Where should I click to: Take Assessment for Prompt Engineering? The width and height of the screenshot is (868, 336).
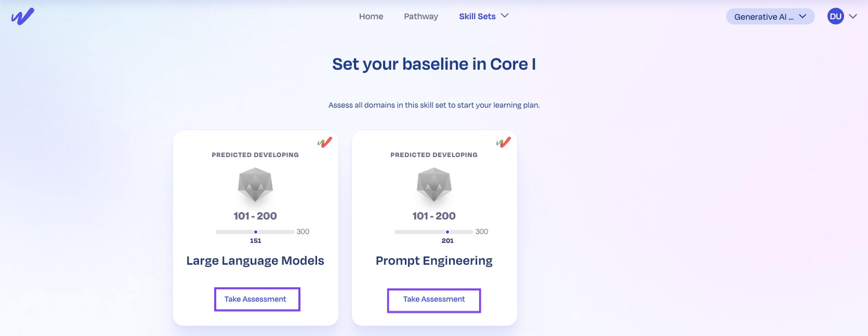click(x=433, y=300)
